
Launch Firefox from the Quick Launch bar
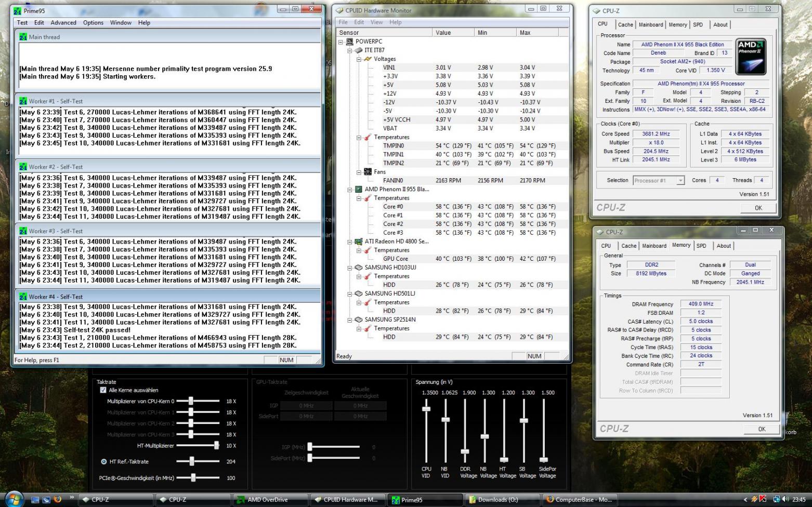tap(58, 500)
